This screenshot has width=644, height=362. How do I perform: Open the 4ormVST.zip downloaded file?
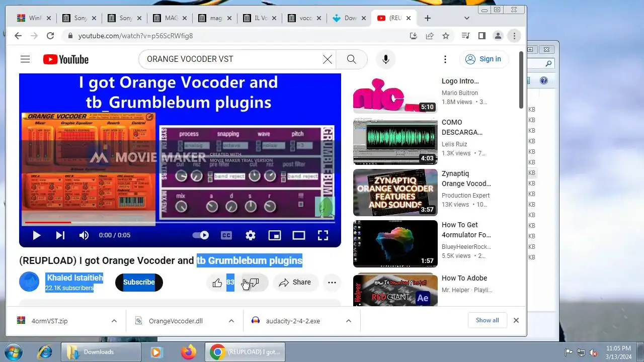point(49,321)
